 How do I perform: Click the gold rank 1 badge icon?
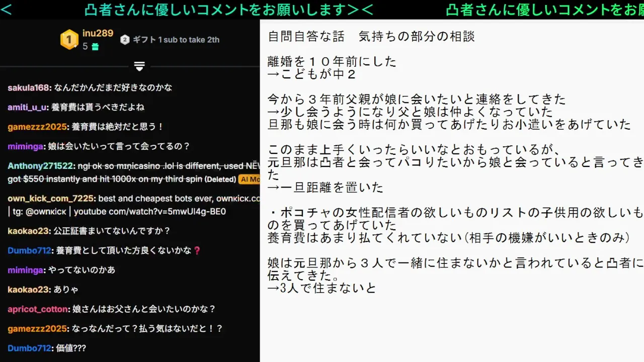click(x=69, y=40)
